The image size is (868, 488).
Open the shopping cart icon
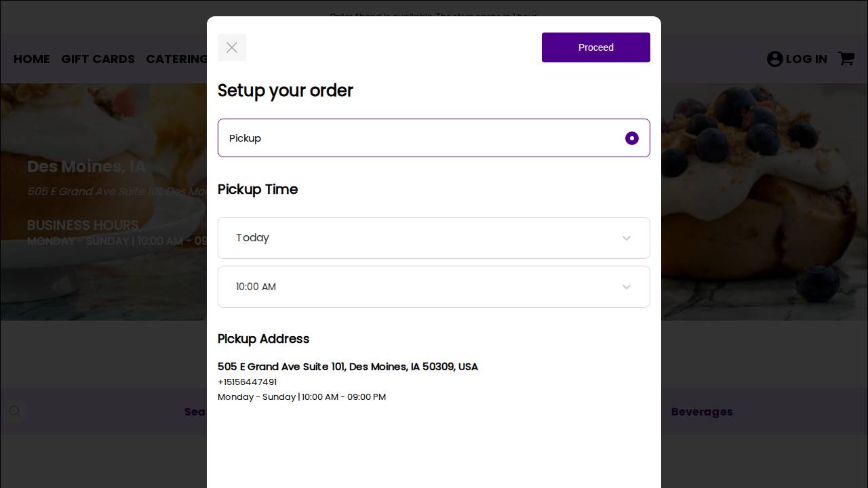pyautogui.click(x=846, y=59)
